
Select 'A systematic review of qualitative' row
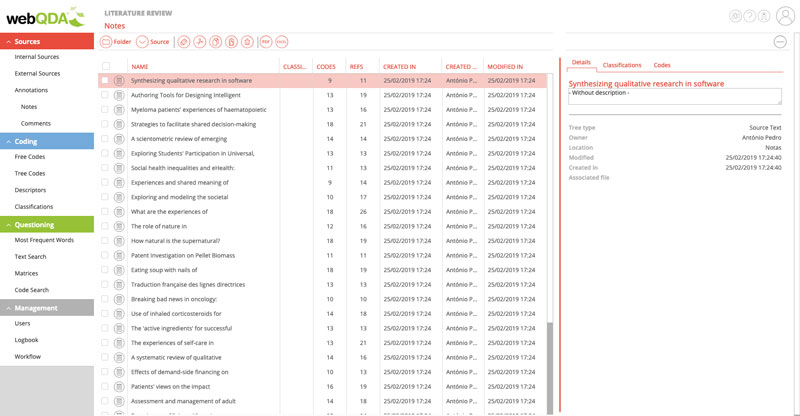pyautogui.click(x=322, y=358)
